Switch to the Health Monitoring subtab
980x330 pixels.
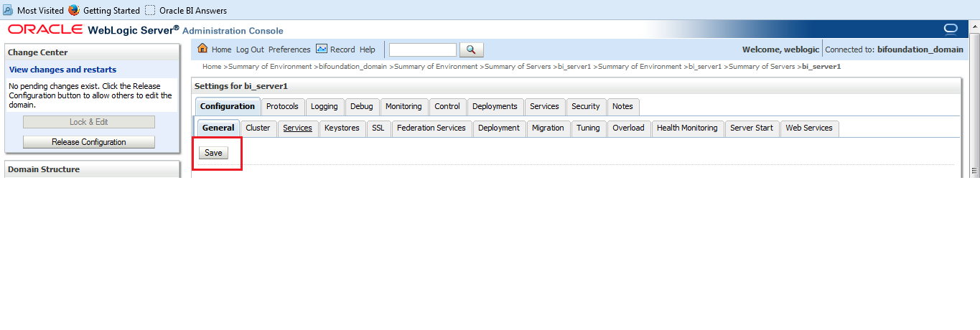pos(687,128)
